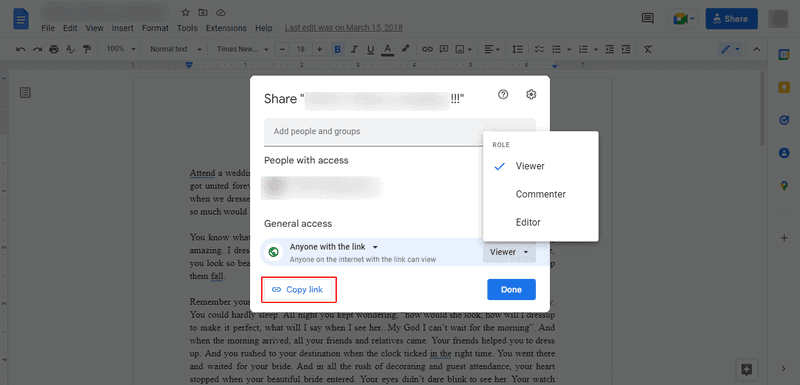Click the font size 18 field

click(x=301, y=49)
